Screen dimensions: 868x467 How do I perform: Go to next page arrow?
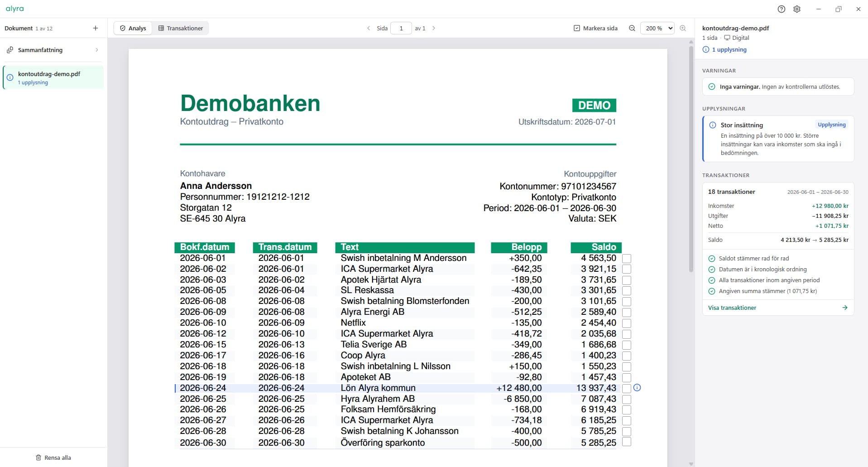(434, 28)
